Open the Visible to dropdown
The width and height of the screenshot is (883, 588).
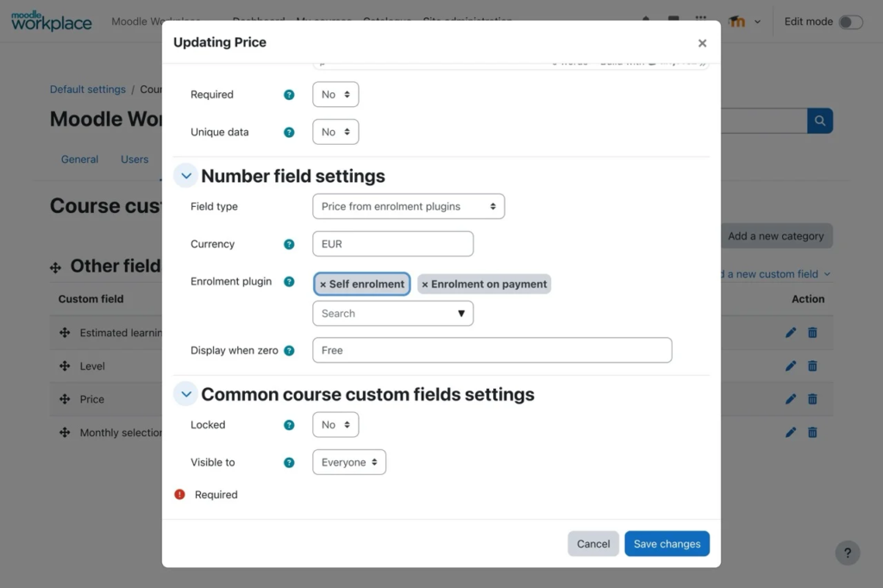coord(349,462)
